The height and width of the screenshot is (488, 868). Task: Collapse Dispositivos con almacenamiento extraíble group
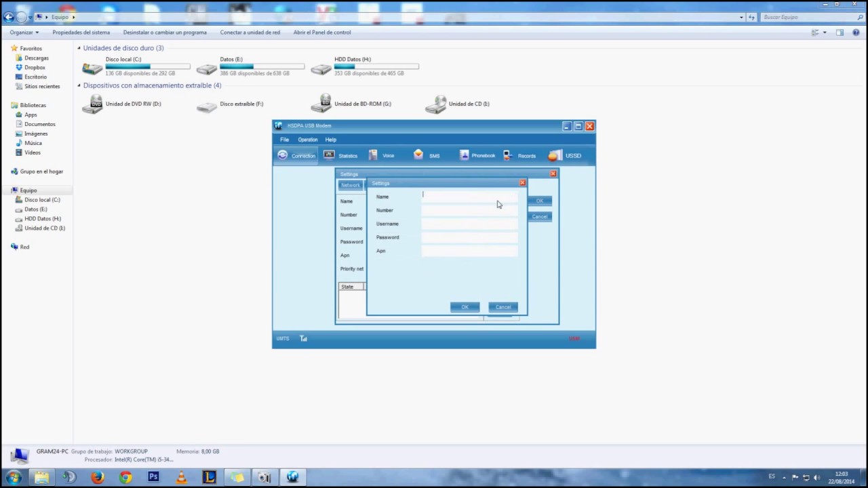(79, 85)
